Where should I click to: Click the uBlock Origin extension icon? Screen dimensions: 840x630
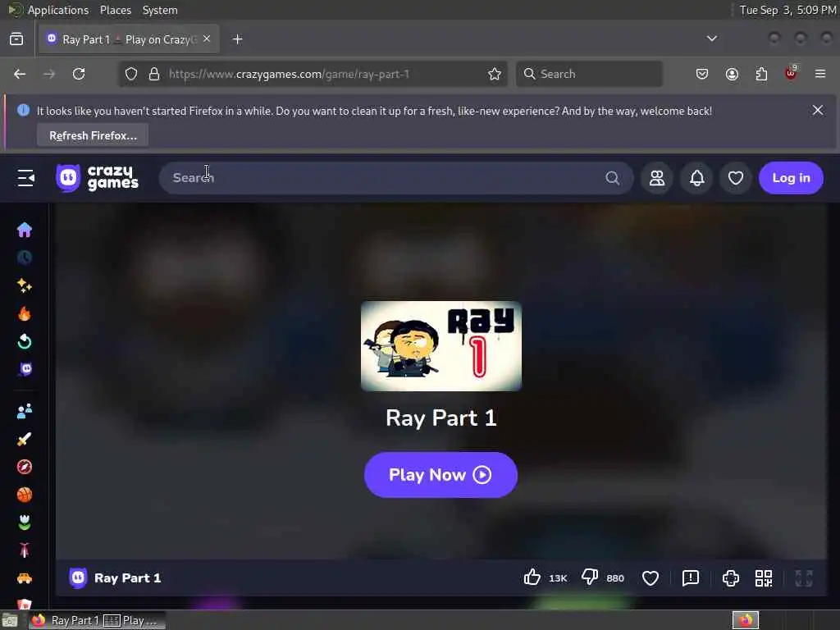(791, 73)
